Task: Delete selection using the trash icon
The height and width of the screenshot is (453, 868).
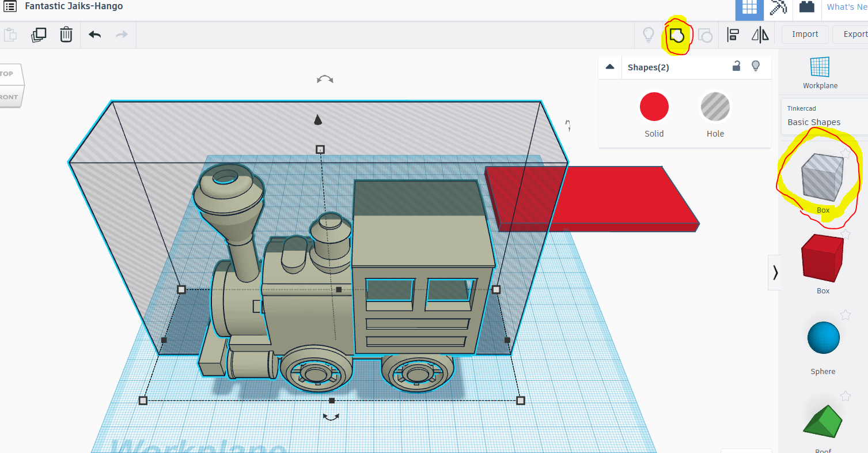Action: point(66,35)
